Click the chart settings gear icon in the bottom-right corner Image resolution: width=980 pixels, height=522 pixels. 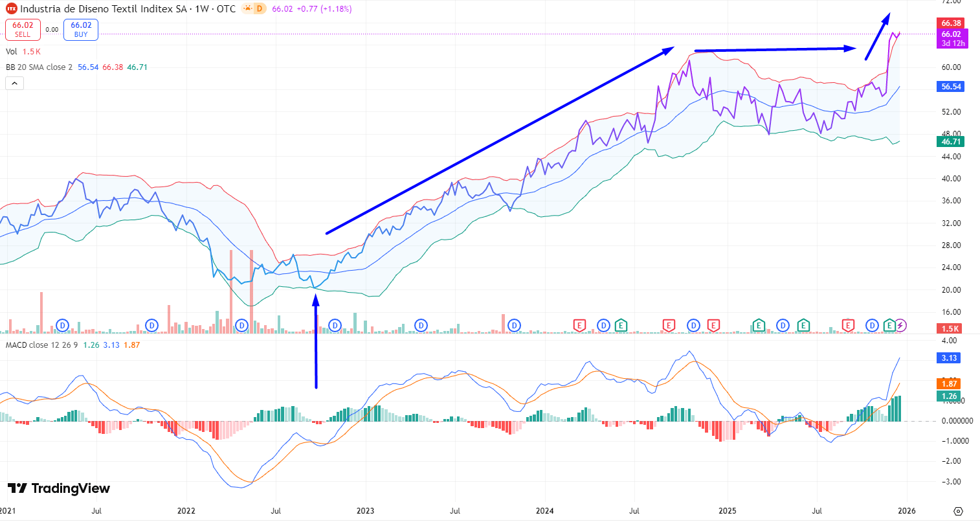coord(958,510)
